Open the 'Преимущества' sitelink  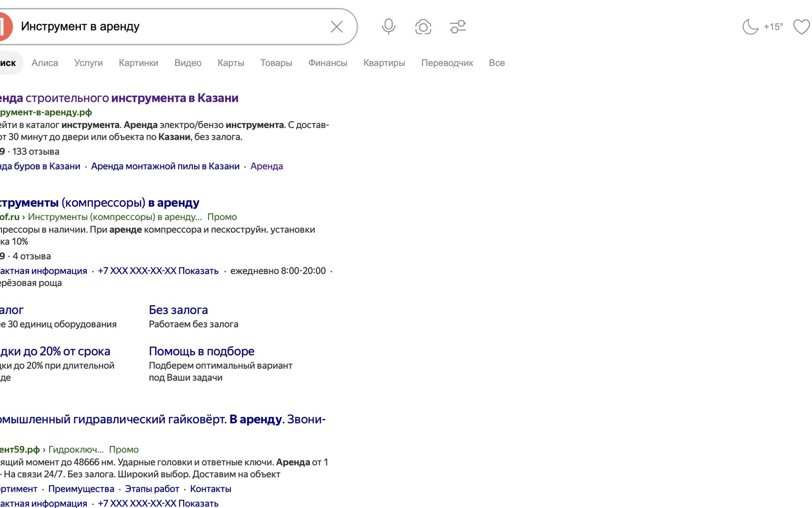81,489
